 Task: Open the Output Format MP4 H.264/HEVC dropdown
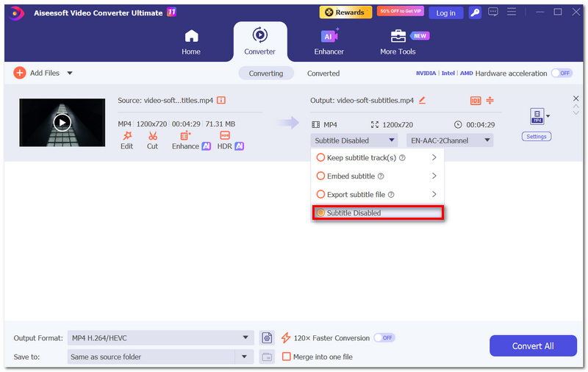pos(160,338)
